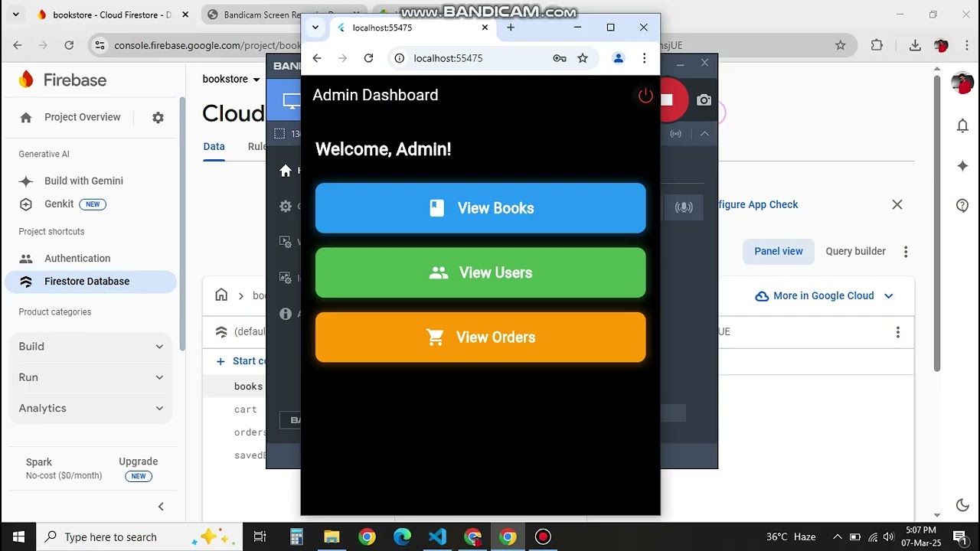Select Panel view mode
This screenshot has width=980, height=551.
coord(779,251)
